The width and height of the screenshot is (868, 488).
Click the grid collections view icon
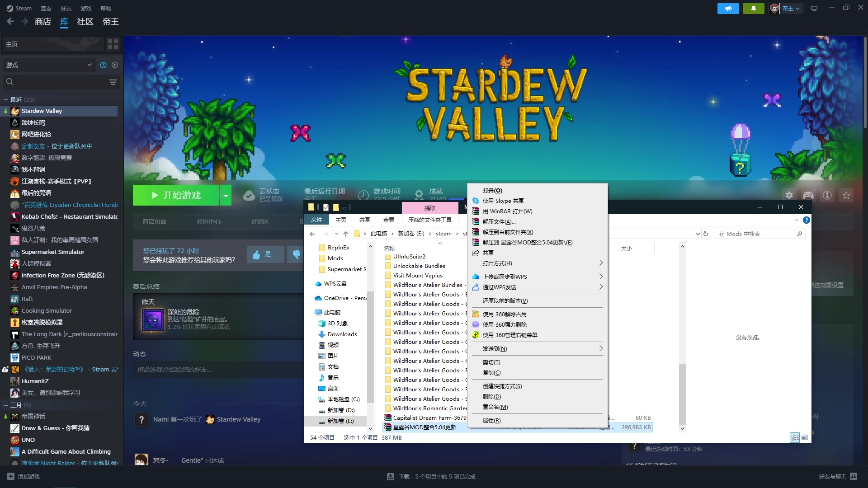[113, 44]
